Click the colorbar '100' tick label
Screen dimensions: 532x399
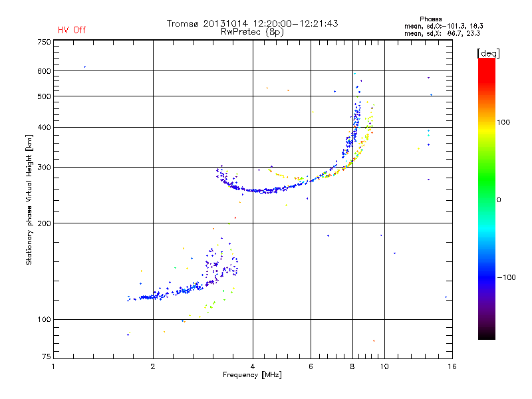click(x=503, y=122)
